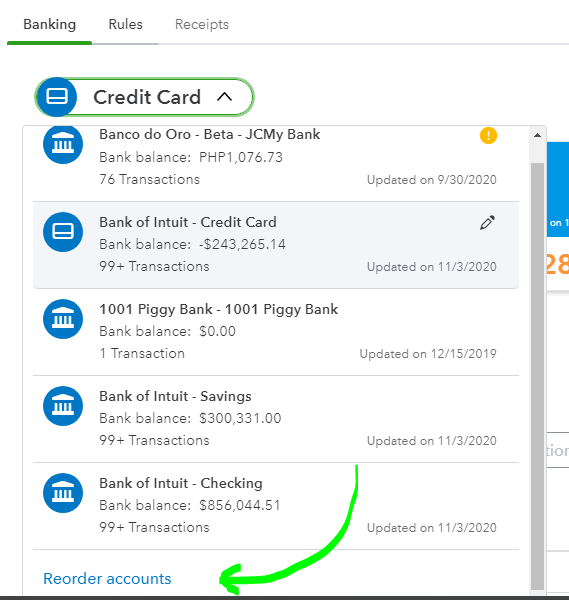The height and width of the screenshot is (600, 569).
Task: Select Bank of Intuit - Savings account
Action: click(x=276, y=419)
